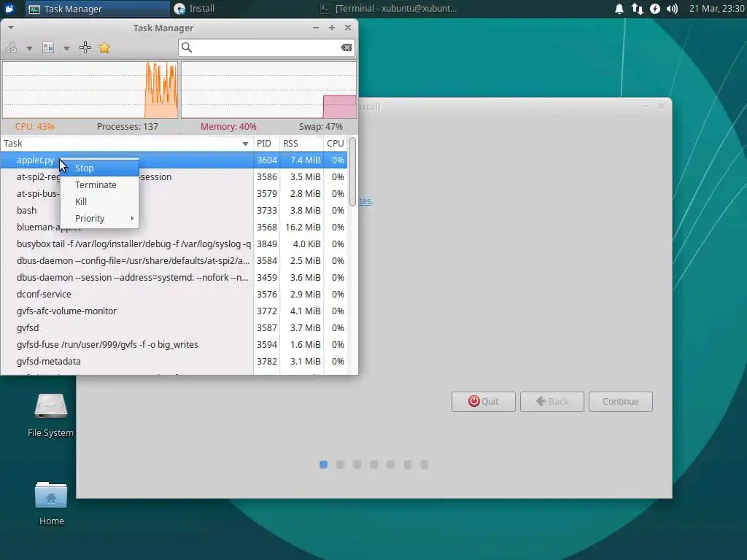This screenshot has width=747, height=560.
Task: Click the Swap: 47% status label
Action: click(x=321, y=127)
